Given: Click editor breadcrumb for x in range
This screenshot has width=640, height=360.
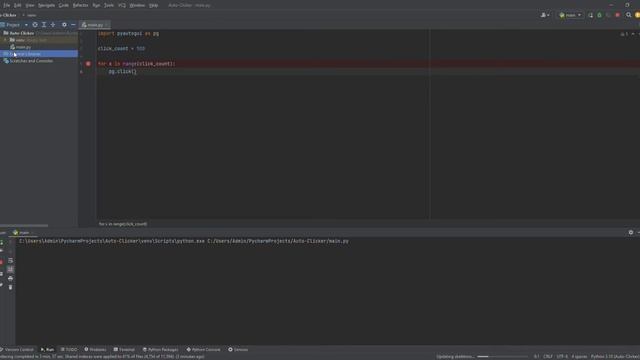Looking at the screenshot, I should [x=123, y=224].
